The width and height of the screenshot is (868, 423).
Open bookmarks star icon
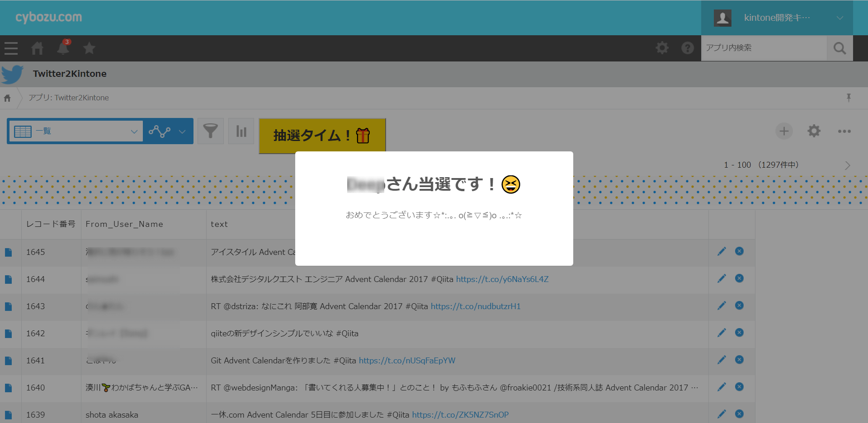click(89, 48)
